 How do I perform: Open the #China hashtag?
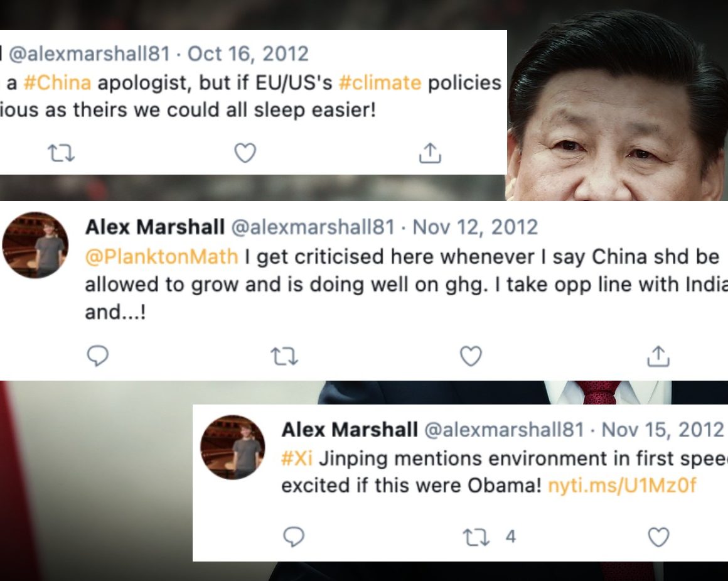click(x=57, y=83)
